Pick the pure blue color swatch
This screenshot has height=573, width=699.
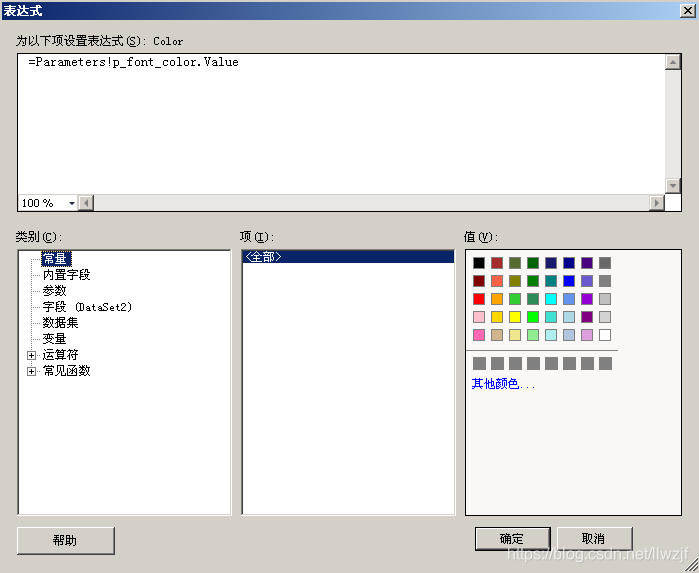coord(569,281)
